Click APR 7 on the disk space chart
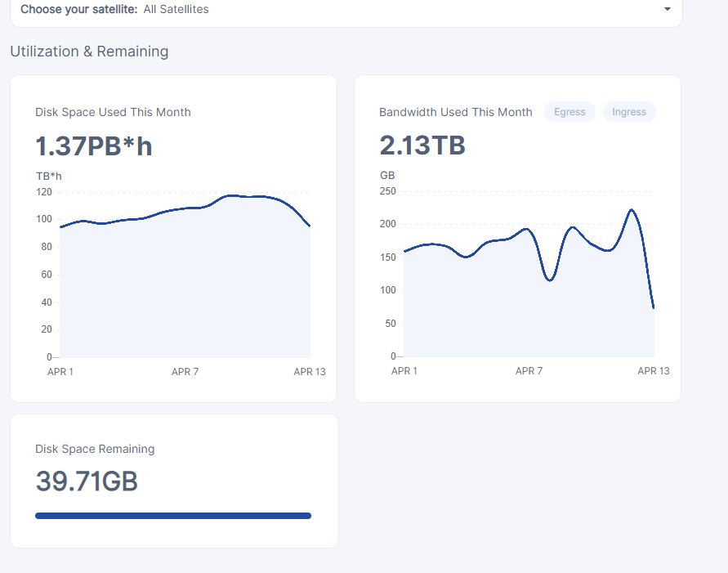The height and width of the screenshot is (573, 728). pyautogui.click(x=185, y=372)
